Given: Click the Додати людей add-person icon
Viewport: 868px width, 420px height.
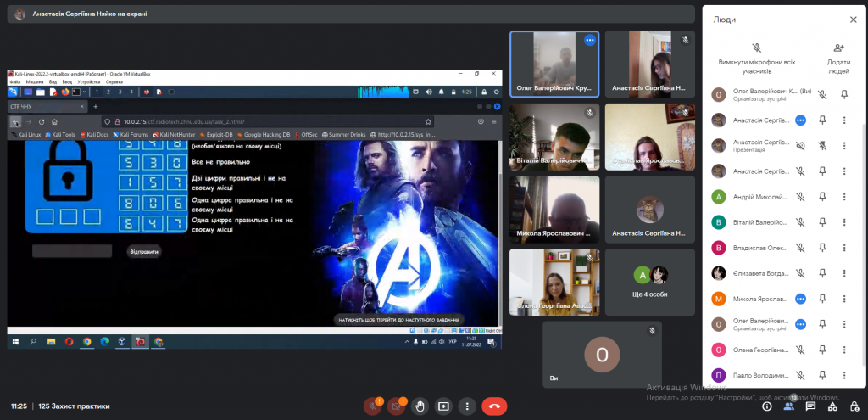Looking at the screenshot, I should (838, 48).
